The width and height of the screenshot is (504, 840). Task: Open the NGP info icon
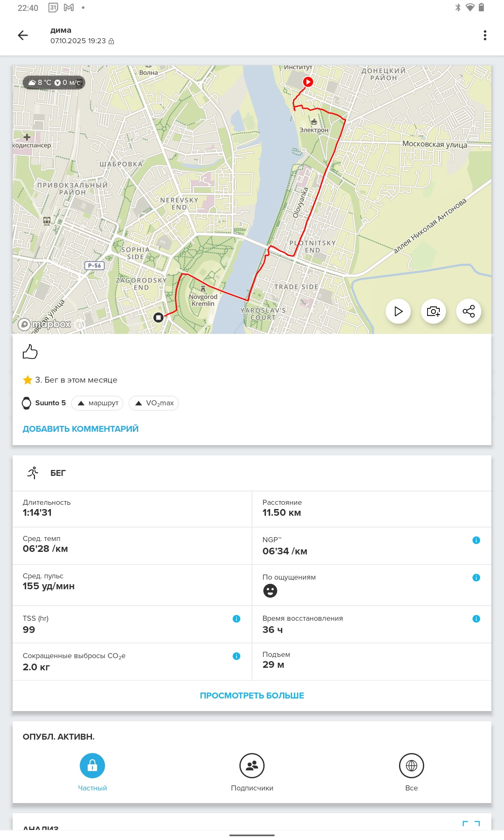[x=476, y=540]
